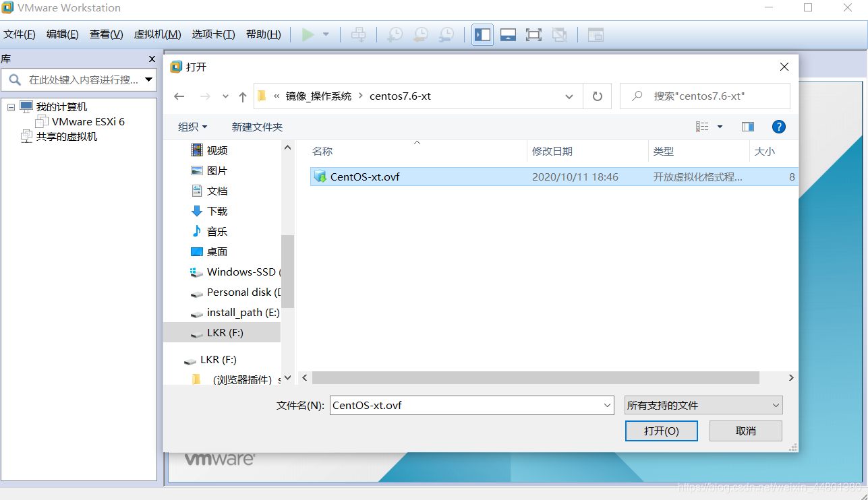Open the library search filter dropdown
Image resolution: width=868 pixels, height=500 pixels.
pos(149,80)
